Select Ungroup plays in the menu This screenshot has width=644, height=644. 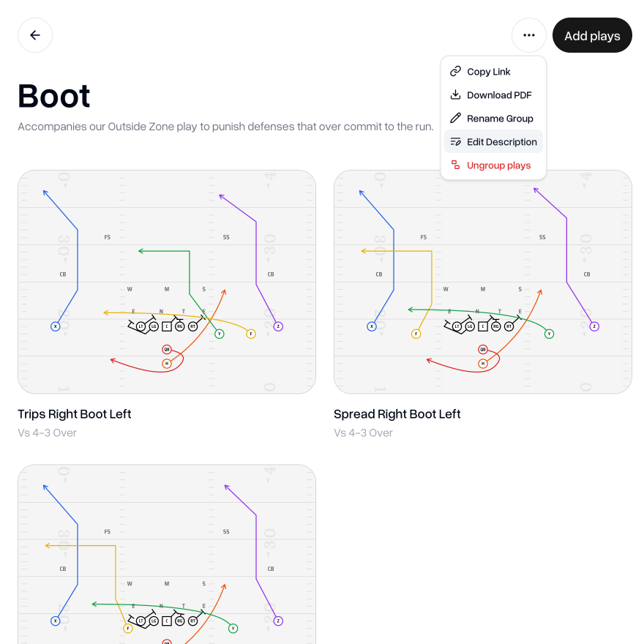click(x=499, y=165)
